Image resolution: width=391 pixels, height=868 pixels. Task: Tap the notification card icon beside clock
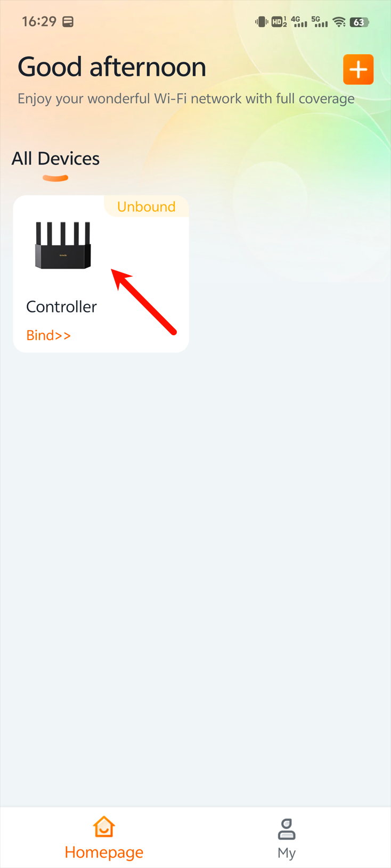coord(68,22)
